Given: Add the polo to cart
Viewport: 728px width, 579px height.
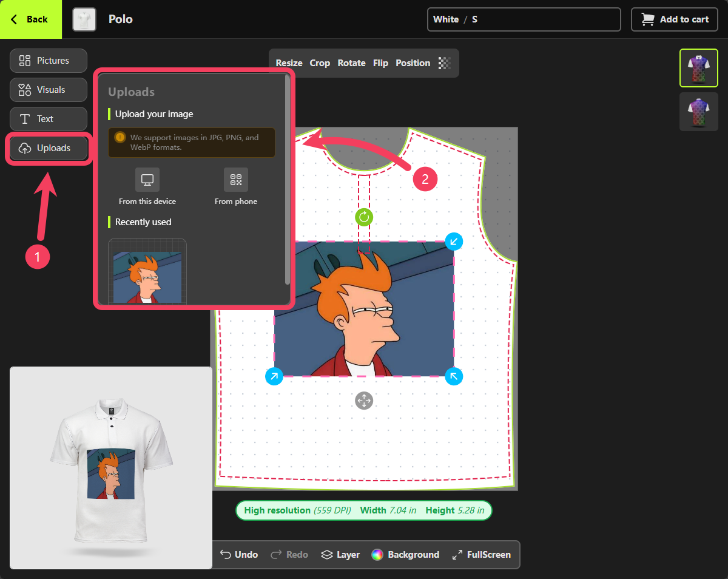Looking at the screenshot, I should point(675,19).
